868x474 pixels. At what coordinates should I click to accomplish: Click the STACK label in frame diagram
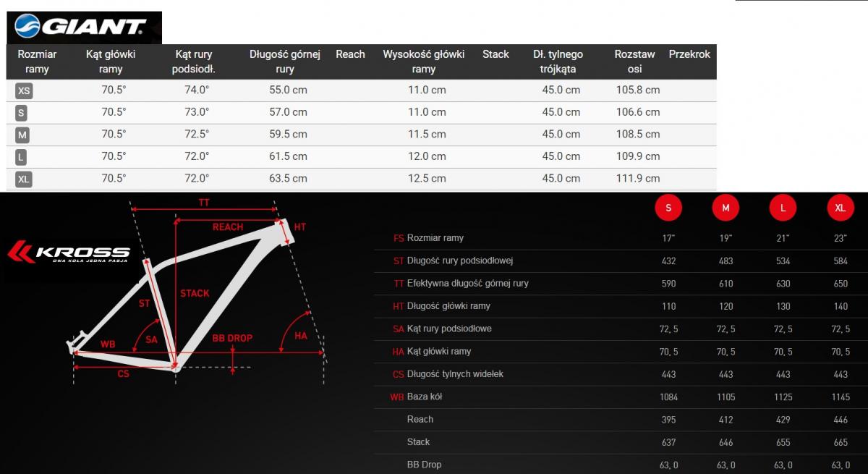pyautogui.click(x=195, y=293)
